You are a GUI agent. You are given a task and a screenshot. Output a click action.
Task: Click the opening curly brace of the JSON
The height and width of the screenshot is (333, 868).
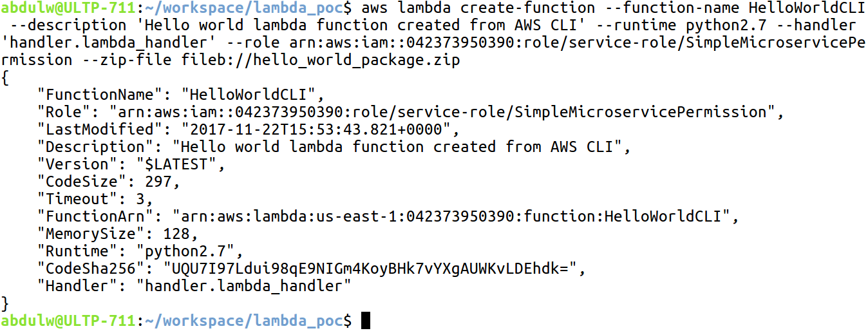click(x=5, y=78)
